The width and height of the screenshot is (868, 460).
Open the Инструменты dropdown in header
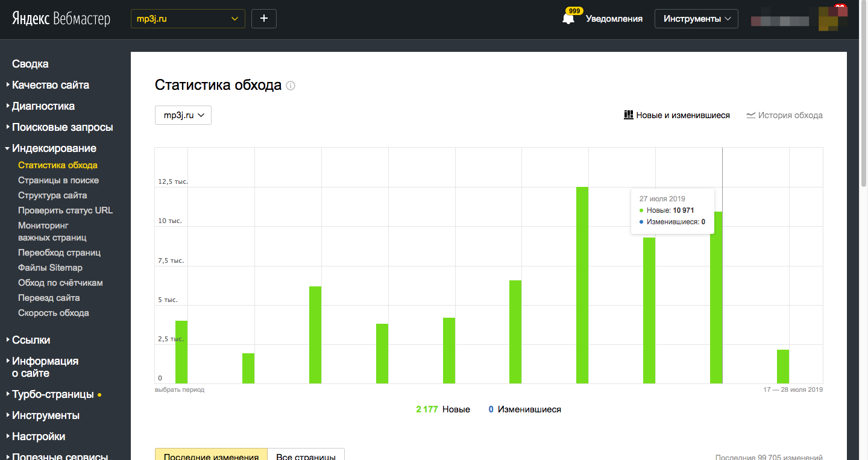click(697, 19)
